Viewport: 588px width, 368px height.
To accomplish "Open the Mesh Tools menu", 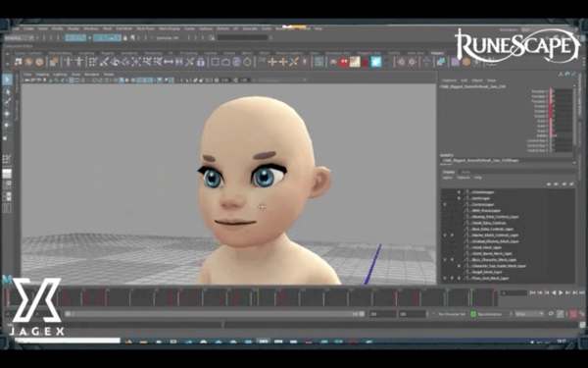I will tap(145, 28).
